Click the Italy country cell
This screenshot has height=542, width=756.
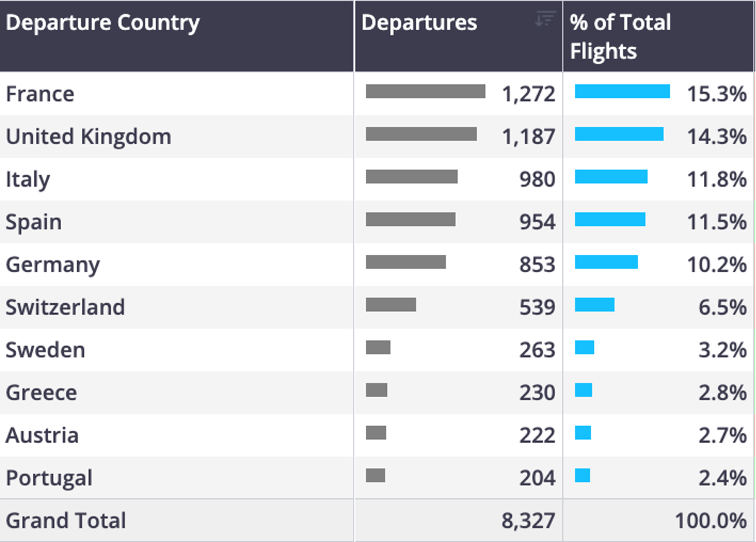click(176, 179)
